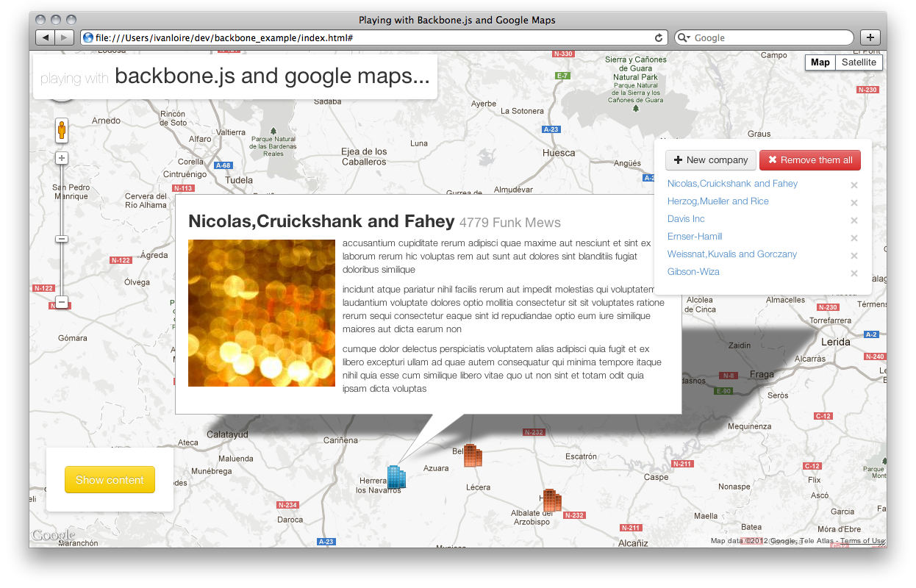This screenshot has width=916, height=588.
Task: Click the Google logo on the map
Action: 54,536
